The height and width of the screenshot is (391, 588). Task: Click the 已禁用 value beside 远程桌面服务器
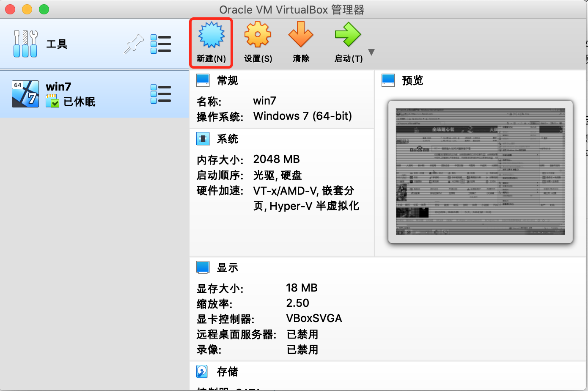point(302,334)
